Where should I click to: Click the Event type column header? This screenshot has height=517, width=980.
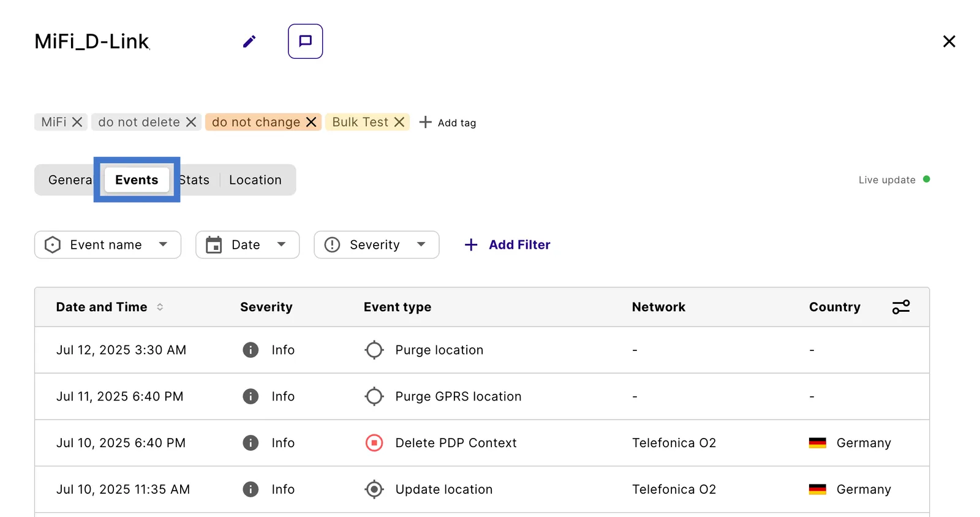pos(398,307)
